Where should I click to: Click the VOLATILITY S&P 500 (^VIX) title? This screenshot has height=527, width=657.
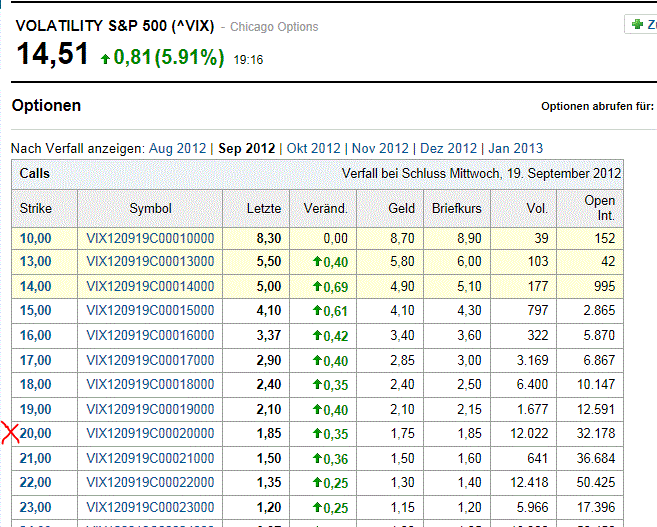click(x=115, y=26)
